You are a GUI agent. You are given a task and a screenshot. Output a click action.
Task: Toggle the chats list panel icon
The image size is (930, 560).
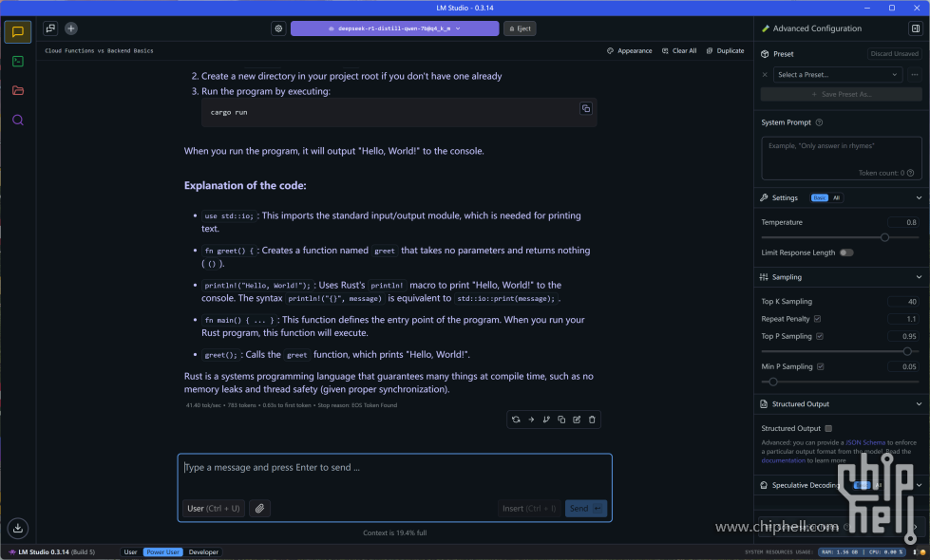click(50, 28)
